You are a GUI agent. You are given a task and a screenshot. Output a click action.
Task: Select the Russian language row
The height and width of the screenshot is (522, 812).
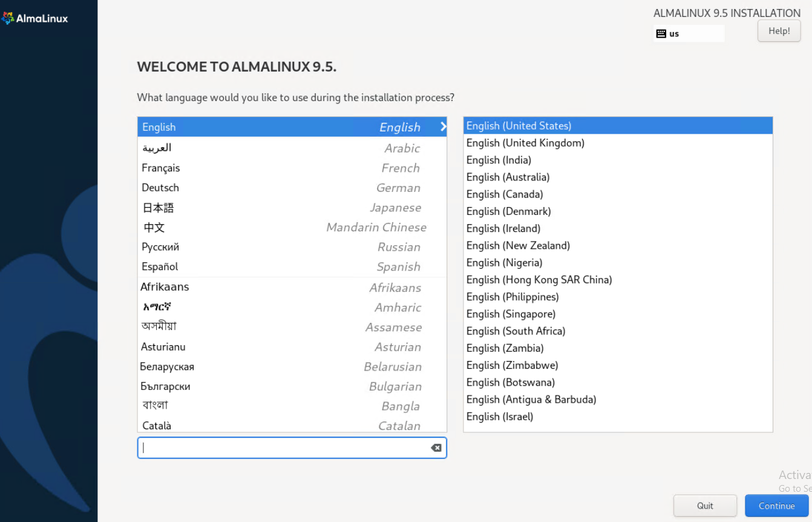tap(292, 247)
